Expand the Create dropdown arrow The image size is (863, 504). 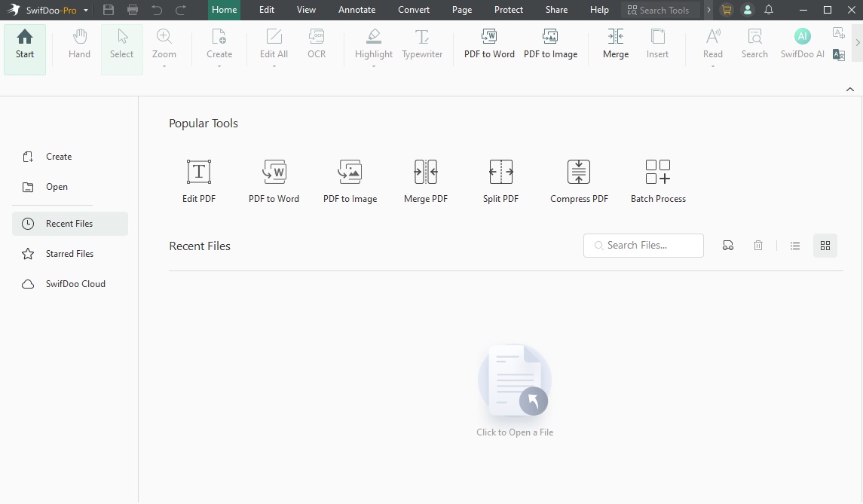tap(219, 66)
